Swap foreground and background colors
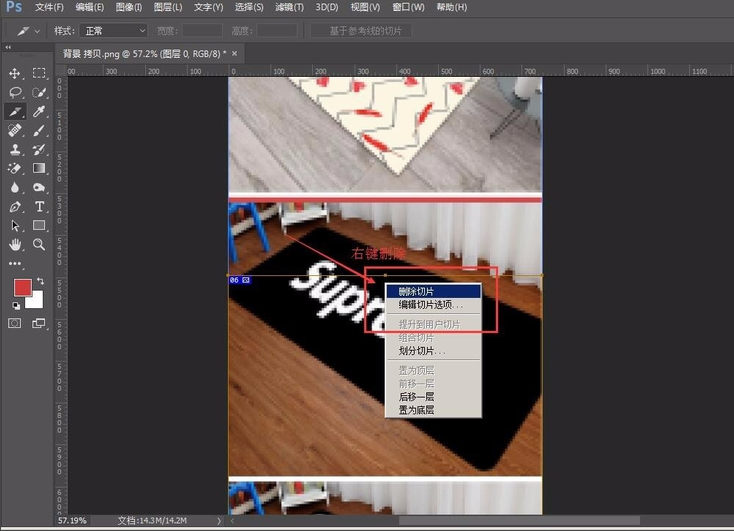Image resolution: width=734 pixels, height=531 pixels. pyautogui.click(x=41, y=281)
